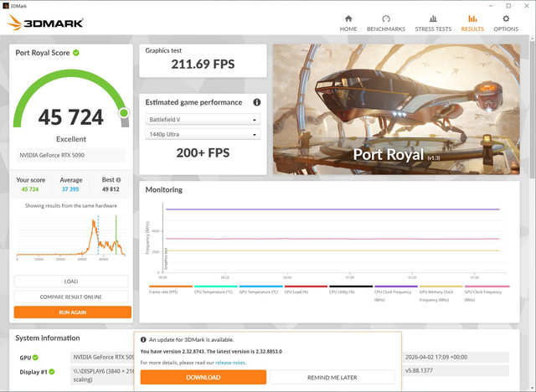The image size is (536, 392).
Task: Click the Port Royal preview image
Action: point(396,110)
